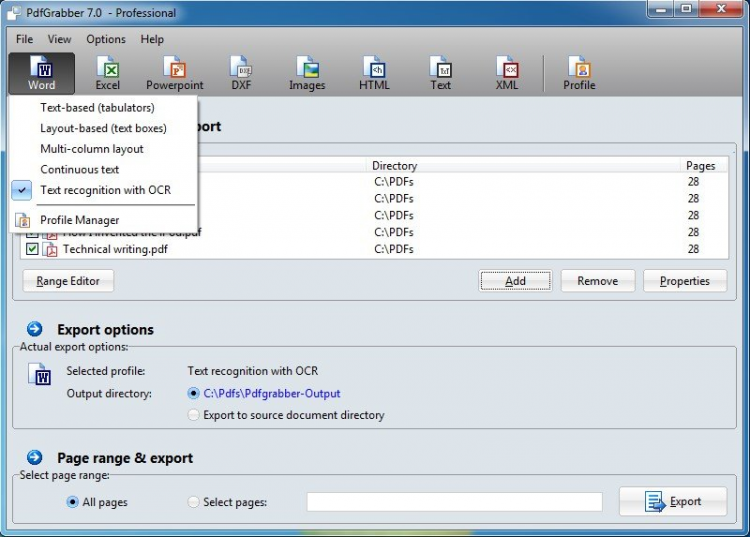Click the Technical writing.pdf file name
Screen dimensions: 750x537
[x=115, y=249]
